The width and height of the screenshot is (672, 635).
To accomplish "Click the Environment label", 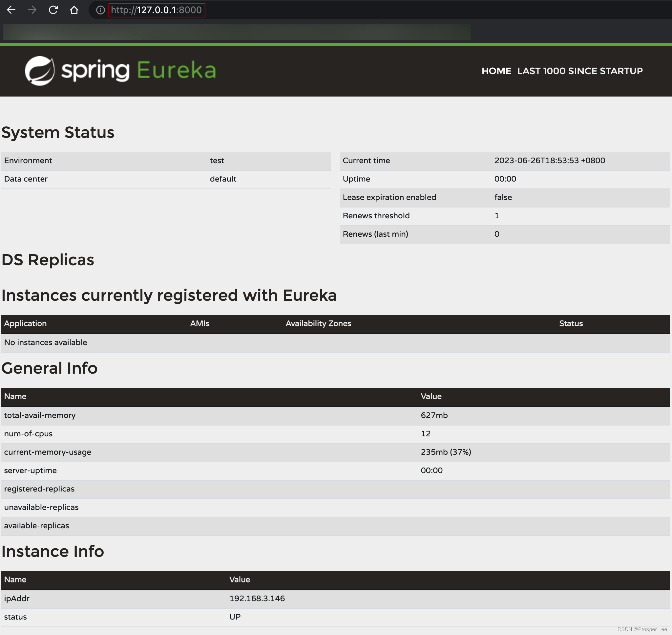I will tap(28, 161).
